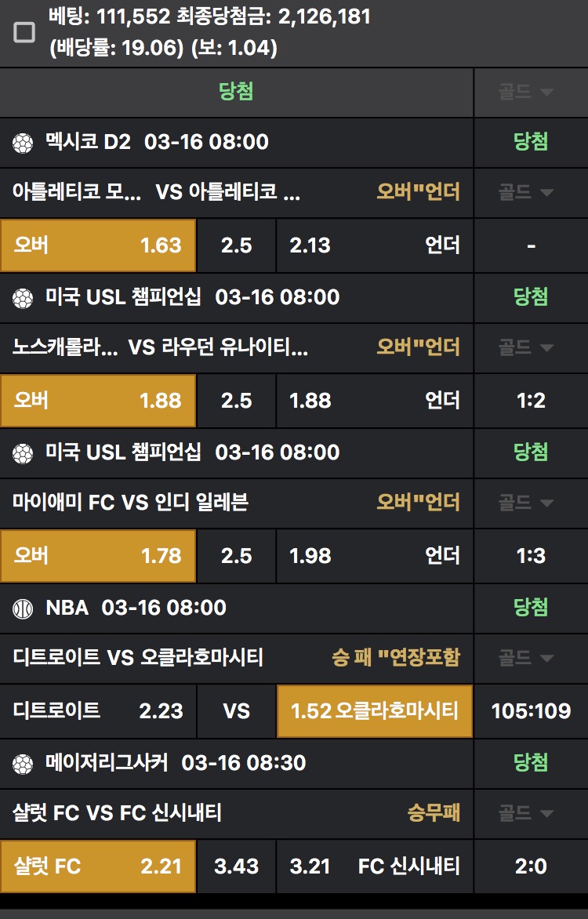Click the basketball icon beside NBA
Image resolution: width=588 pixels, height=919 pixels.
point(23,608)
